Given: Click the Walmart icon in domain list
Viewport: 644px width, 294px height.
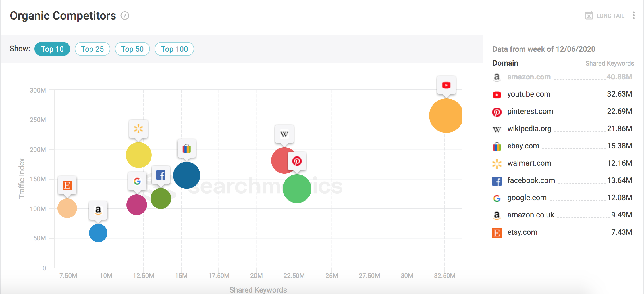Looking at the screenshot, I should (x=497, y=164).
